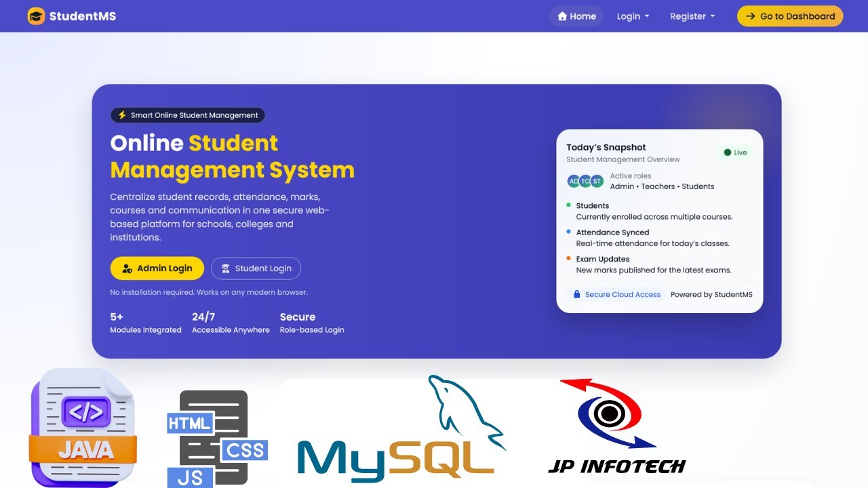The image size is (868, 488).
Task: Click the 24/7 Accessible Anywhere stat
Action: pyautogui.click(x=231, y=323)
